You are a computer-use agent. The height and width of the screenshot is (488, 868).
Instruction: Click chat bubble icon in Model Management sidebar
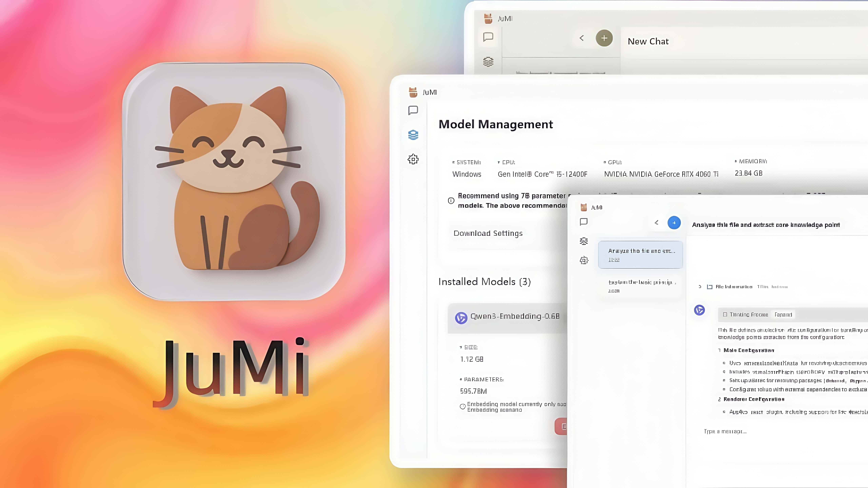click(413, 110)
